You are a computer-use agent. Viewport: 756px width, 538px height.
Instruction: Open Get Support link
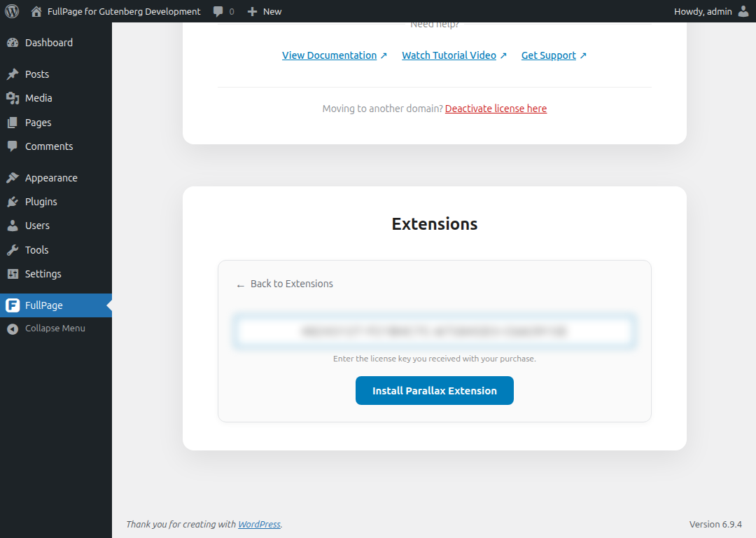549,55
